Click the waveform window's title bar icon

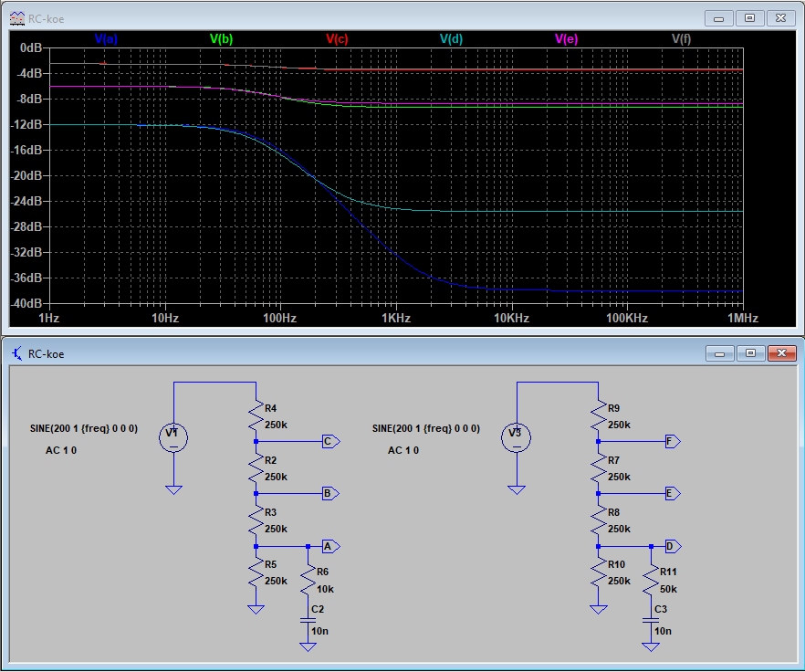[16, 18]
